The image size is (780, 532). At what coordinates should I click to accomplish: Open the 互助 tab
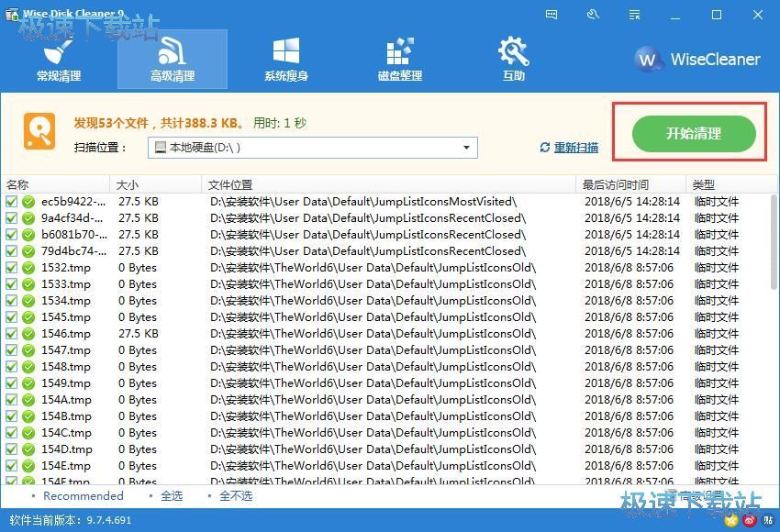point(513,60)
